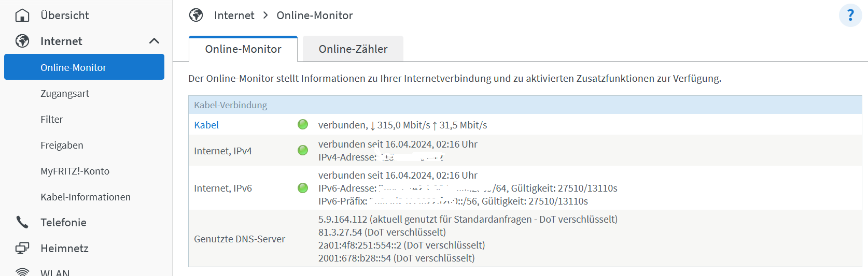This screenshot has height=276, width=868.
Task: Open Zugangsart in the sidebar
Action: tap(65, 93)
